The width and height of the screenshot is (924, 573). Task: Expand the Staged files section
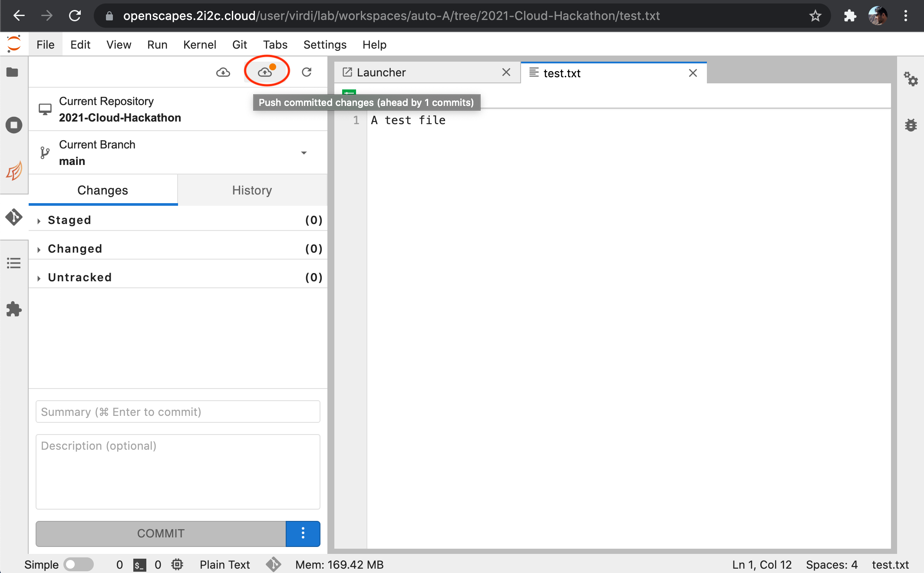click(x=69, y=220)
